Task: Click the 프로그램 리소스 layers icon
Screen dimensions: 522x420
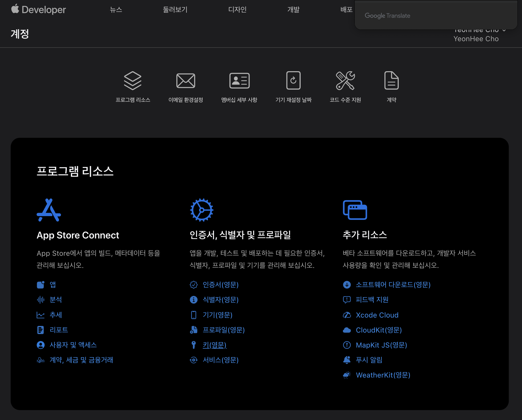Action: tap(133, 81)
